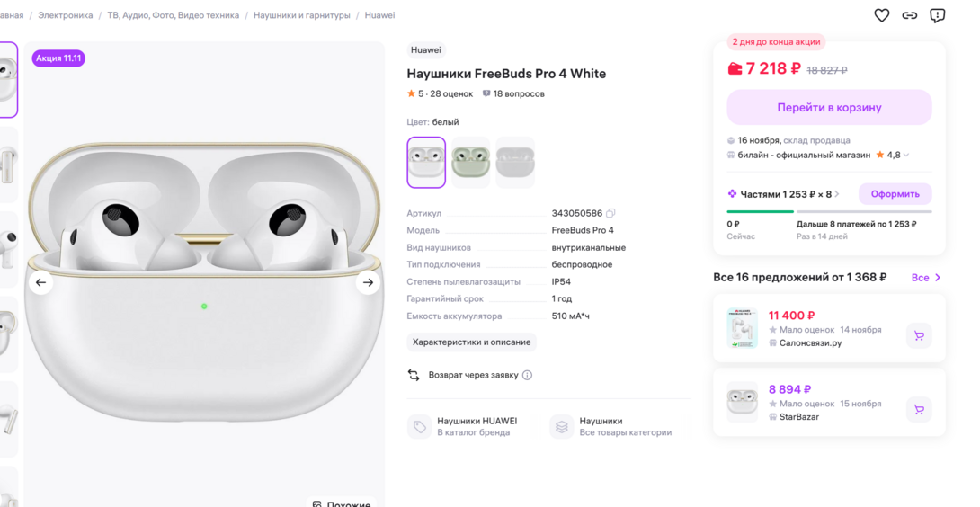The width and height of the screenshot is (980, 507).
Task: Select the green color variant
Action: tap(470, 163)
